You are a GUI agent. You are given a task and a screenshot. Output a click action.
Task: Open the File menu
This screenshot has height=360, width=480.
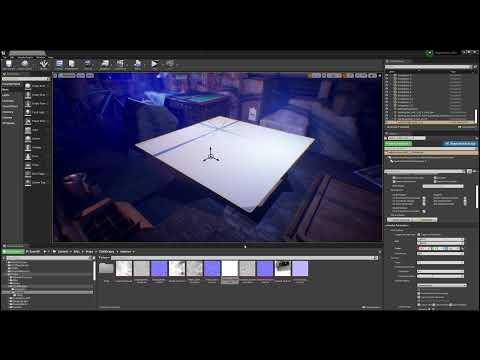[x=4, y=57]
